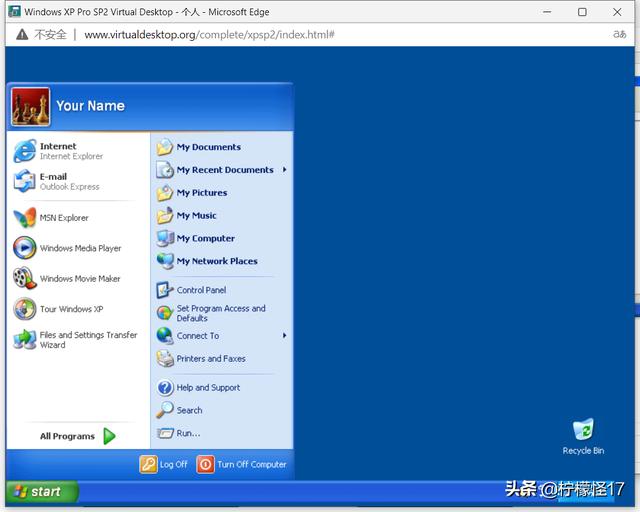
Task: Expand All Programs with green arrow
Action: pos(109,436)
